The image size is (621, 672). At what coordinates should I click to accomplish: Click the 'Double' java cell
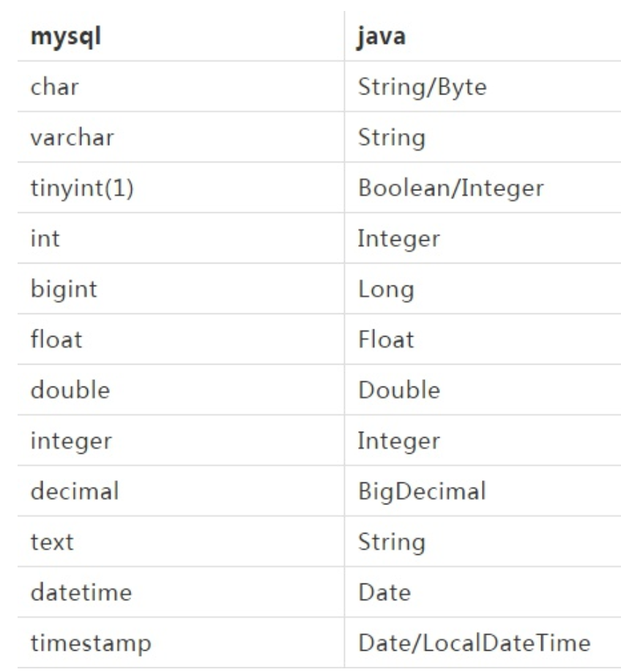[x=399, y=390]
